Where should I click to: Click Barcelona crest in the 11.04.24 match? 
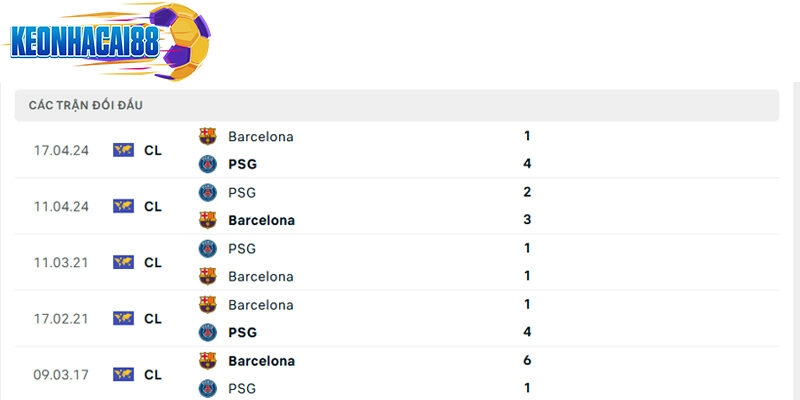(207, 220)
